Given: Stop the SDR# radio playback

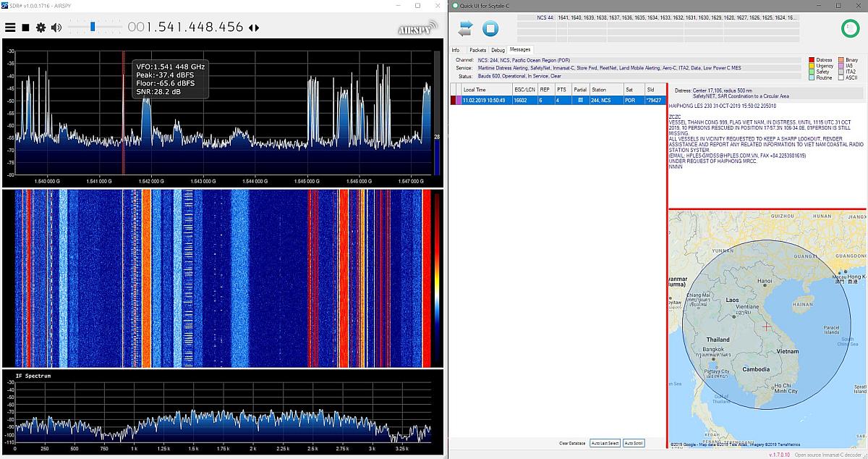Looking at the screenshot, I should [x=25, y=28].
